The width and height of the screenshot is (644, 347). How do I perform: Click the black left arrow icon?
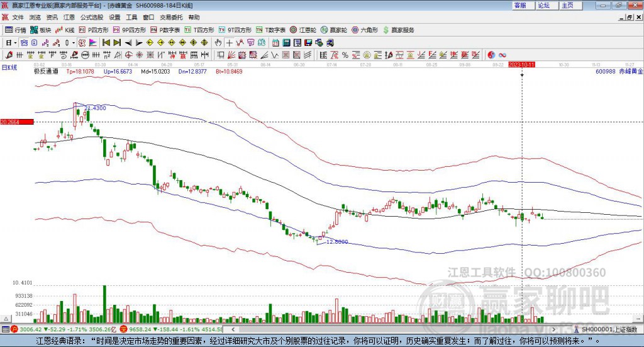pos(128,43)
